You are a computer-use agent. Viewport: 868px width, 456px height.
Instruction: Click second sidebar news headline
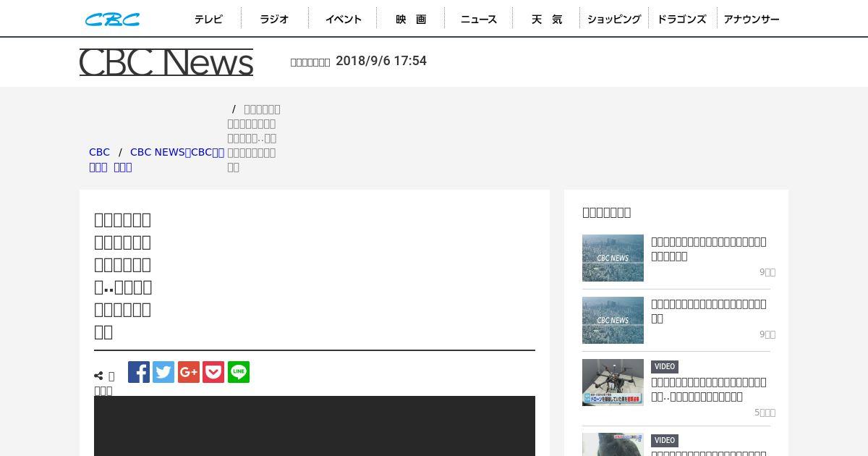709,311
